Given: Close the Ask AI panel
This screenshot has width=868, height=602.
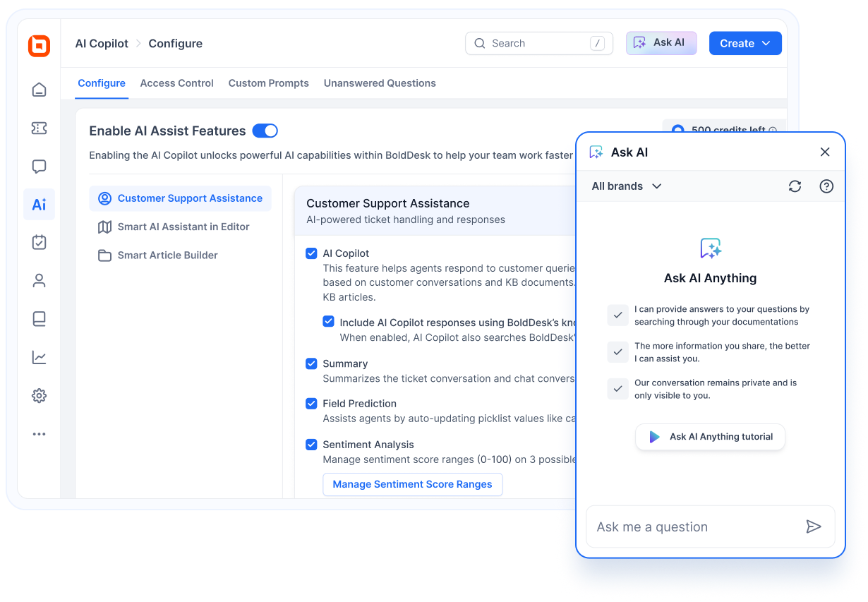Looking at the screenshot, I should pyautogui.click(x=825, y=152).
